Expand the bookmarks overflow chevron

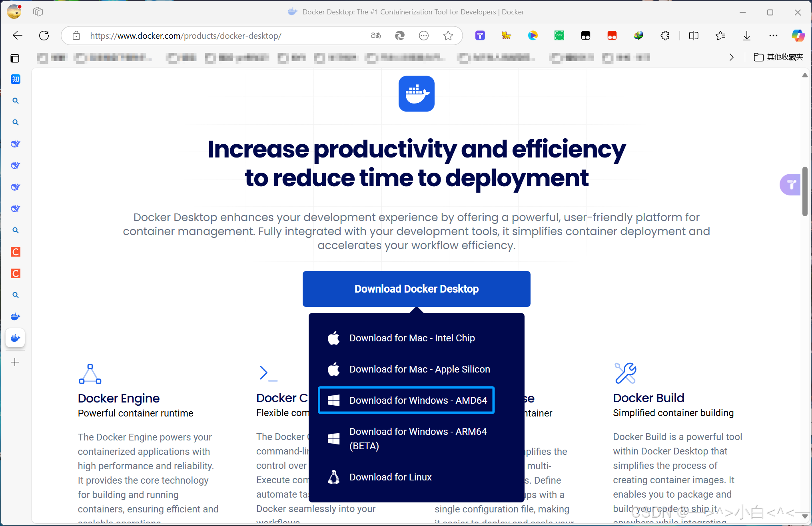click(x=731, y=57)
